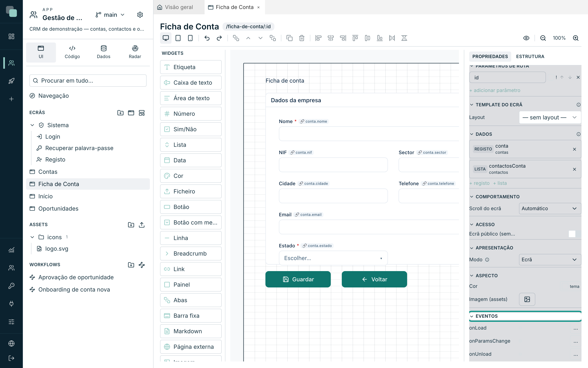Click the trash delete icon in toolbar
The height and width of the screenshot is (368, 588).
click(302, 38)
